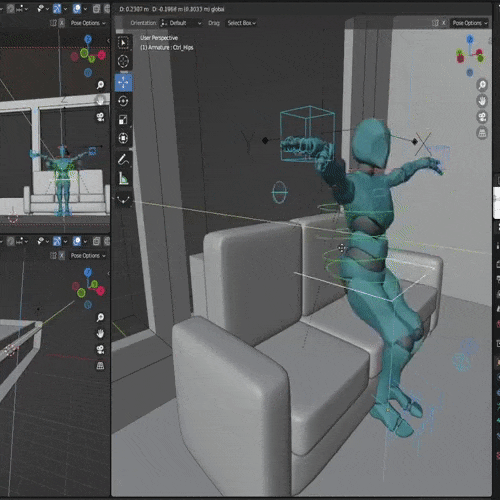Viewport: 500px width, 500px height.
Task: Open Pose Options in bottom-left viewport
Action: click(88, 256)
